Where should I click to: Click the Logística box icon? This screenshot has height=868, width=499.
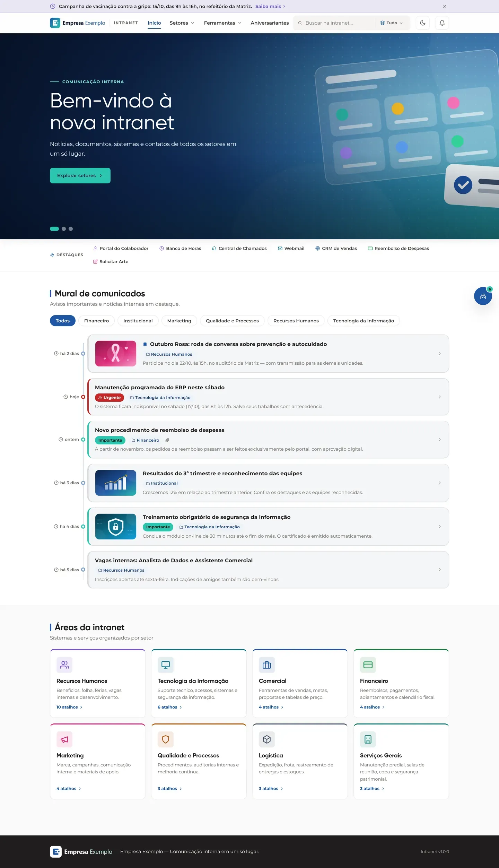[267, 739]
